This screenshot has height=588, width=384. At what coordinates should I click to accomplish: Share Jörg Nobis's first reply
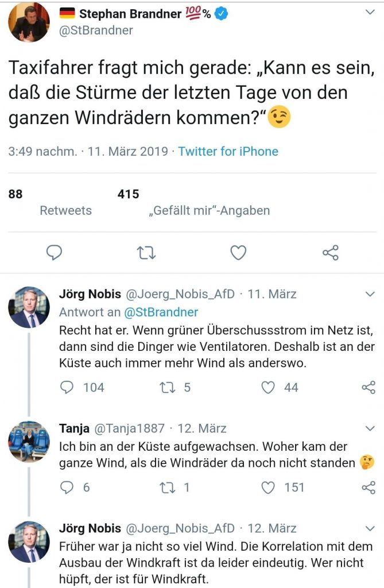(369, 388)
